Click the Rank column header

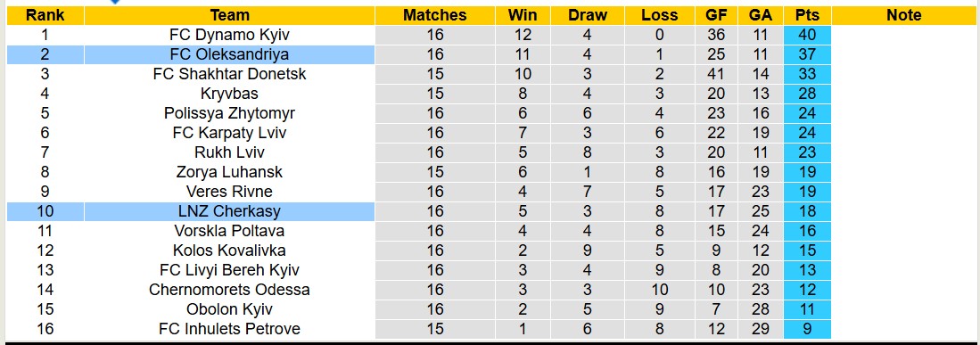45,16
